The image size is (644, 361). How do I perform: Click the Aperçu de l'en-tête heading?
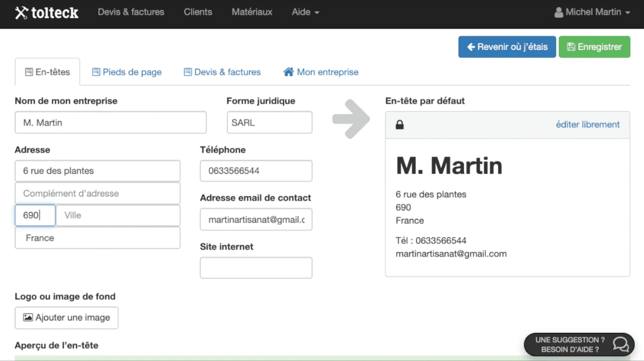tap(56, 345)
